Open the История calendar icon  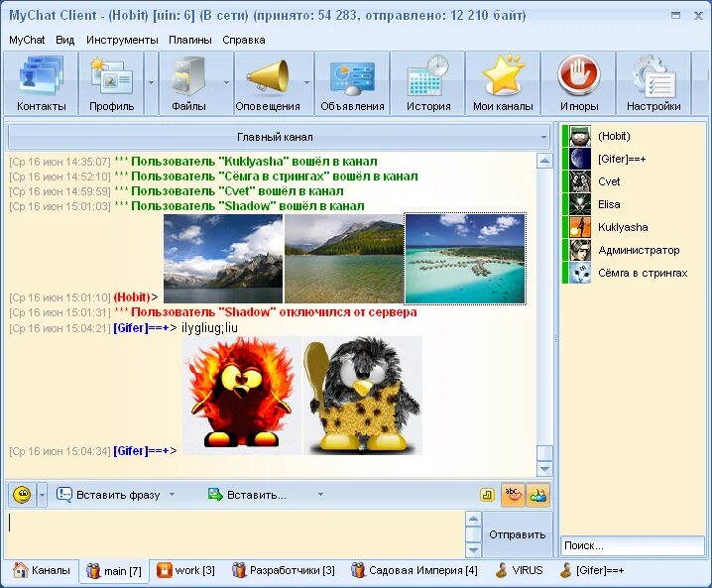tap(428, 75)
